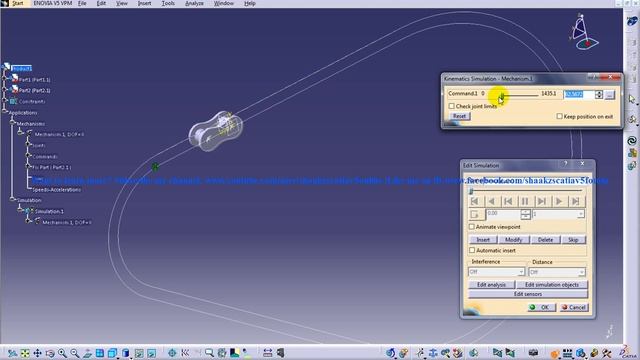The image size is (640, 360).
Task: Toggle Animate viewpoint checkbox
Action: click(x=472, y=227)
